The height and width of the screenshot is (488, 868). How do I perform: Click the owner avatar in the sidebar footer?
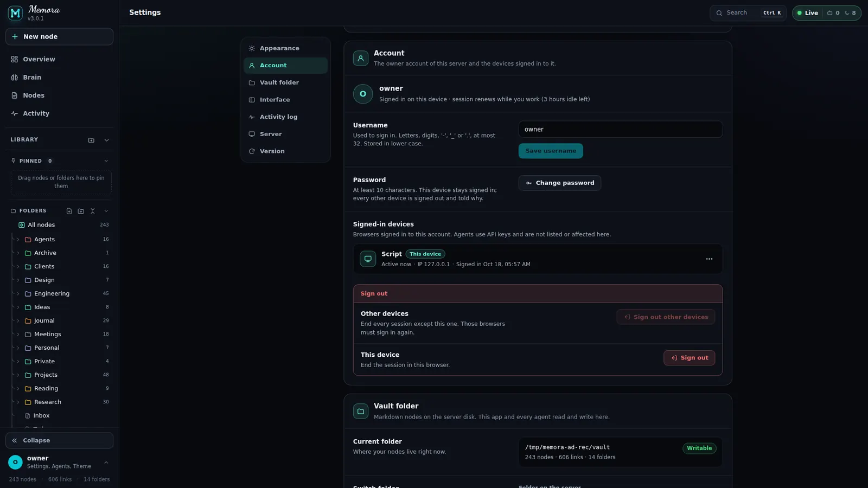(x=15, y=462)
